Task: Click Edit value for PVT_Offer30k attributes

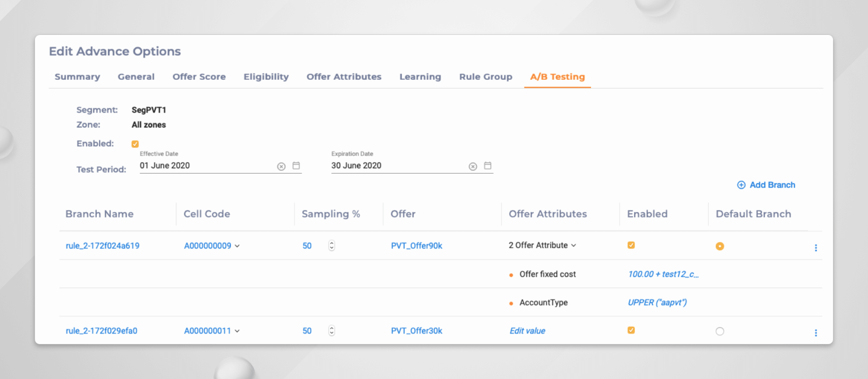Action: click(x=527, y=331)
